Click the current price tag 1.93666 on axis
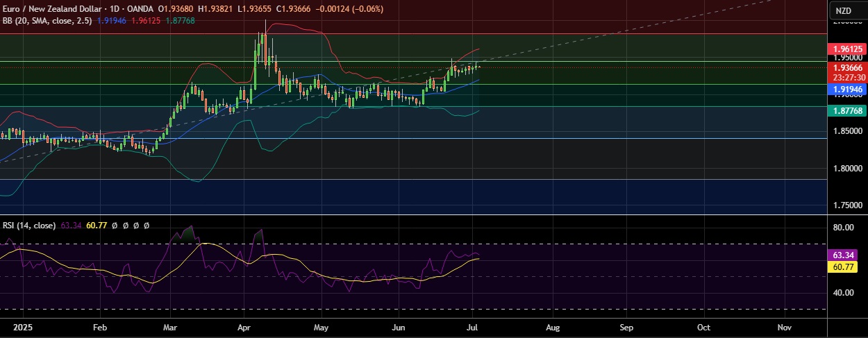 [848, 67]
